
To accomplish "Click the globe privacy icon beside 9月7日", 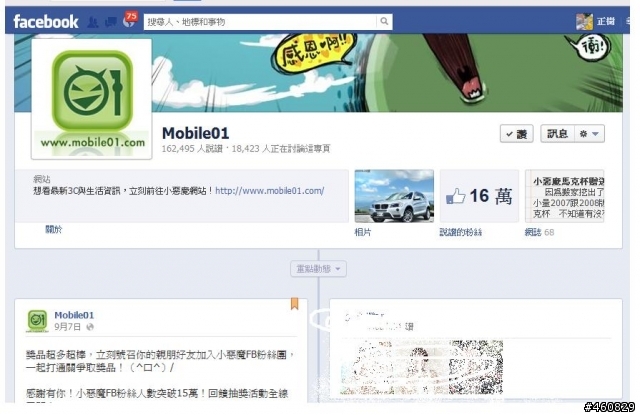I will [90, 327].
